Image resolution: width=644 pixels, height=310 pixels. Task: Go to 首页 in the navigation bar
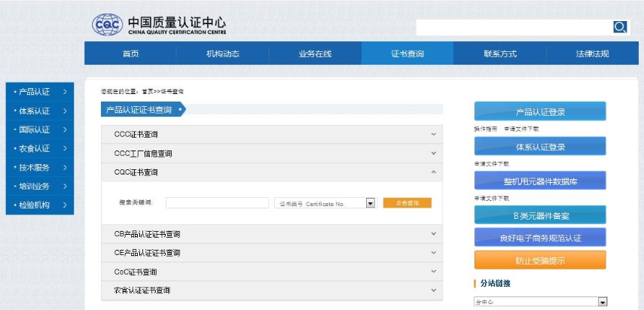[130, 53]
